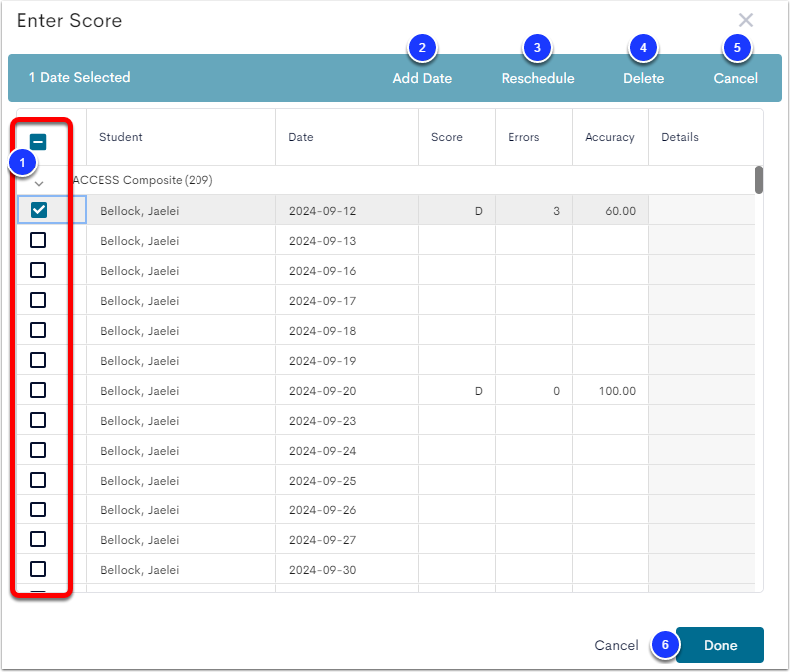Click Reschedule in the blue toolbar
This screenshot has height=672, width=790.
click(x=538, y=78)
